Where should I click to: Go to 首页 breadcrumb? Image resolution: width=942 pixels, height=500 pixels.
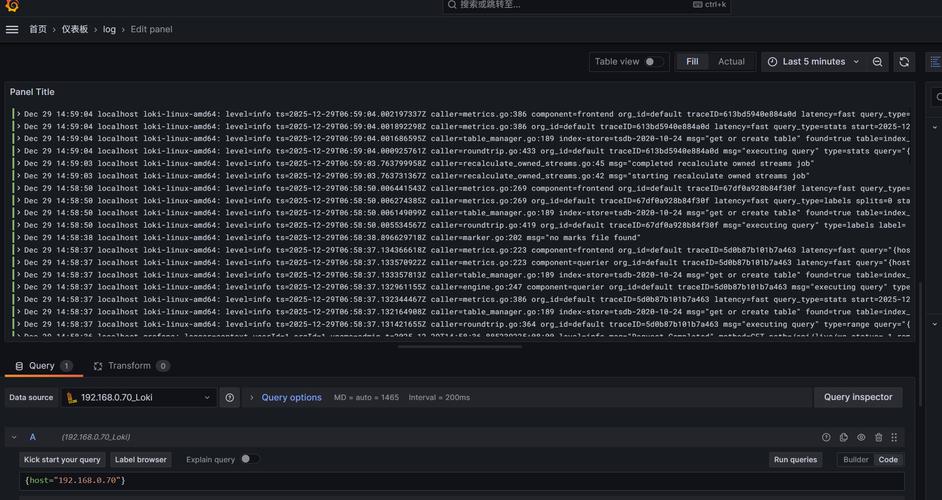(38, 29)
